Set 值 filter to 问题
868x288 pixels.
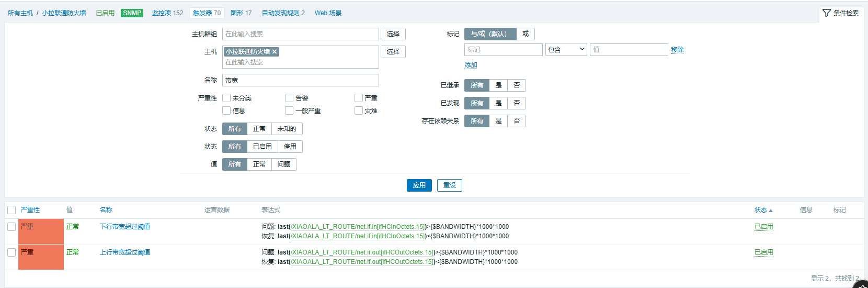[x=284, y=164]
